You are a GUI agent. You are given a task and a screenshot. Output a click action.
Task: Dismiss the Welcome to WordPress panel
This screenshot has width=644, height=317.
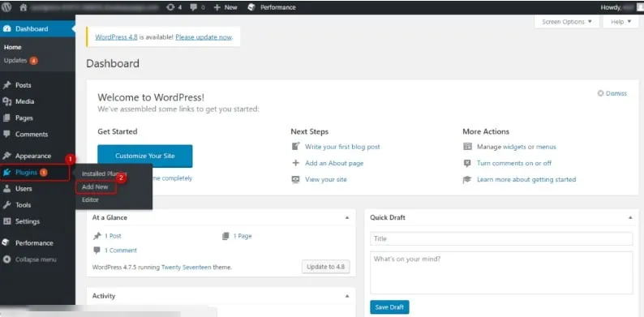tap(612, 93)
